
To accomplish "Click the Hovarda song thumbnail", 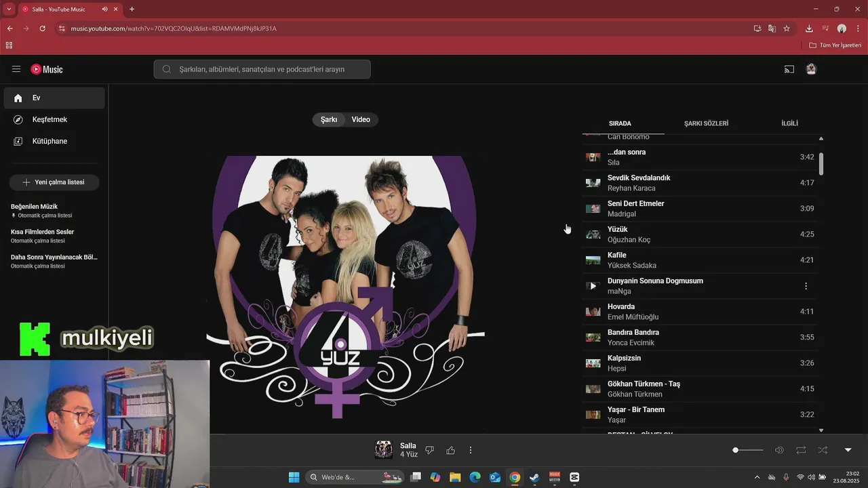I will [x=593, y=312].
